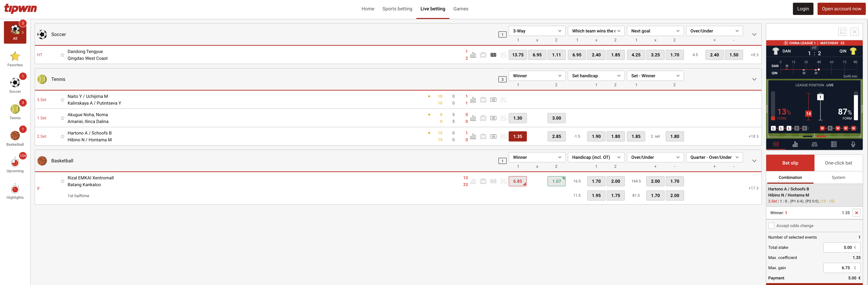This screenshot has width=868, height=285.
Task: Select the Upcoming stopwatch icon in sidebar
Action: click(15, 163)
